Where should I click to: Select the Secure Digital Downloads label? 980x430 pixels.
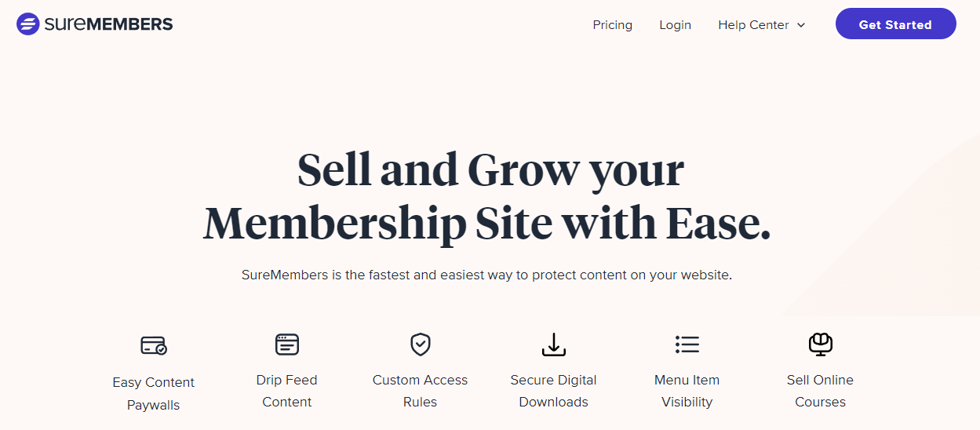tap(554, 391)
